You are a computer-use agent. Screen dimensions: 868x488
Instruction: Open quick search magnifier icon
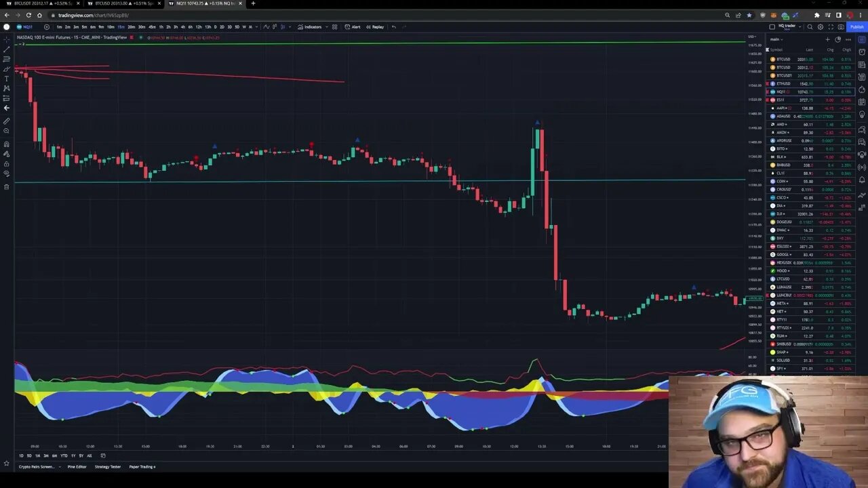810,27
